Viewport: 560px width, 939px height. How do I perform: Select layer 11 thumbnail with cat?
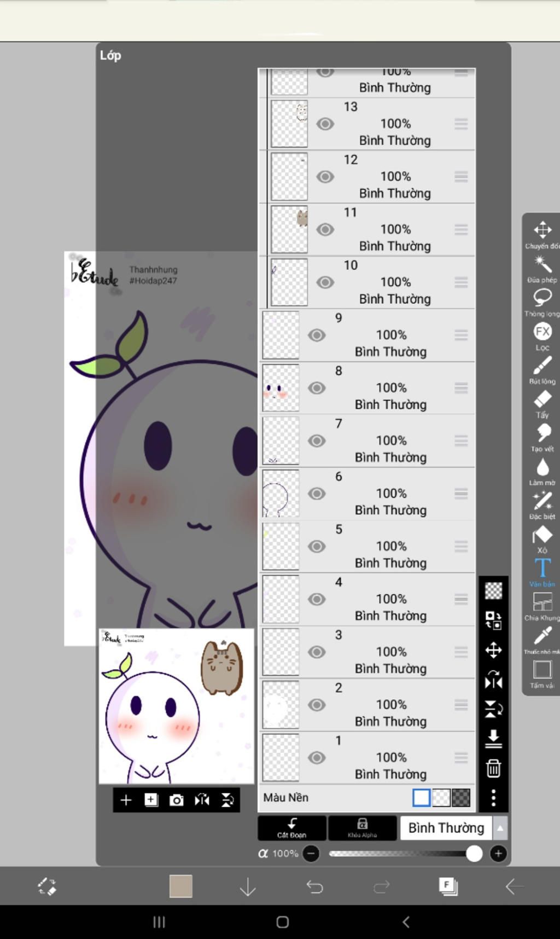tap(289, 230)
